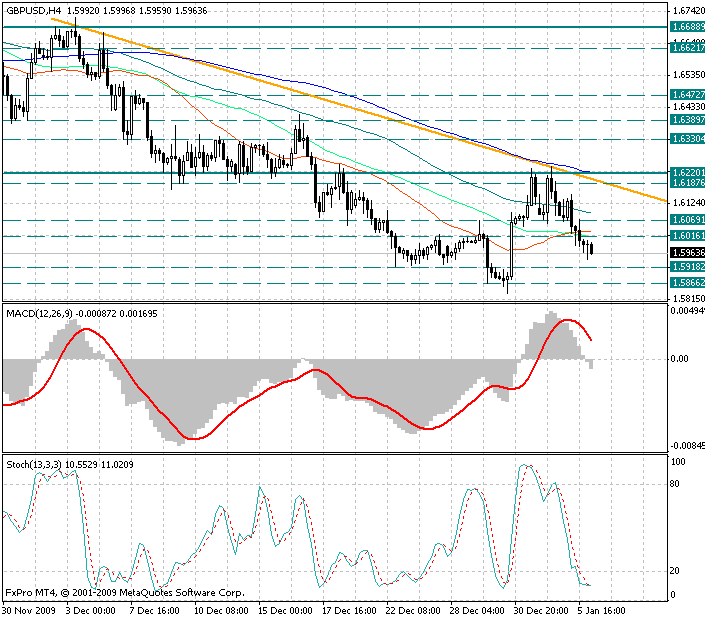Select the 1.58662 support level label
This screenshot has width=705, height=618.
[687, 283]
